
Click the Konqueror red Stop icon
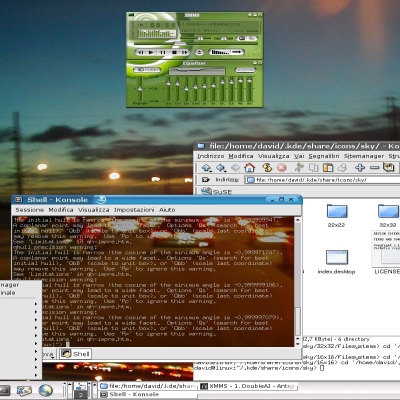tap(282, 167)
